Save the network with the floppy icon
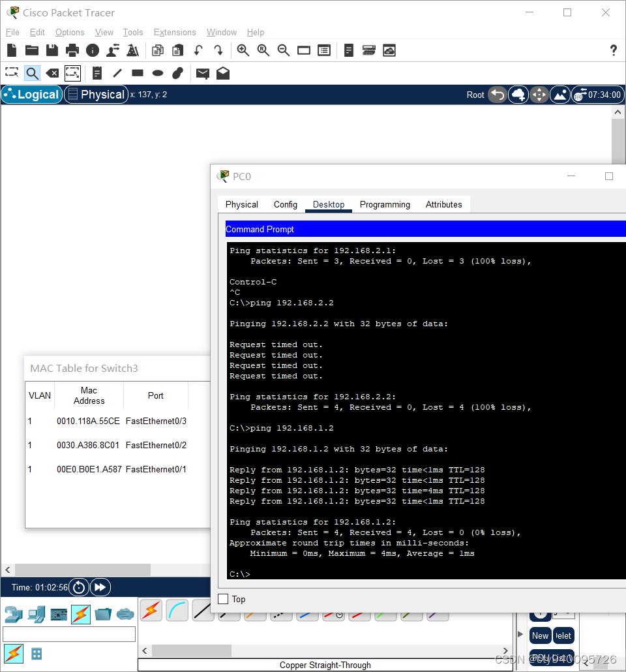 click(x=52, y=51)
